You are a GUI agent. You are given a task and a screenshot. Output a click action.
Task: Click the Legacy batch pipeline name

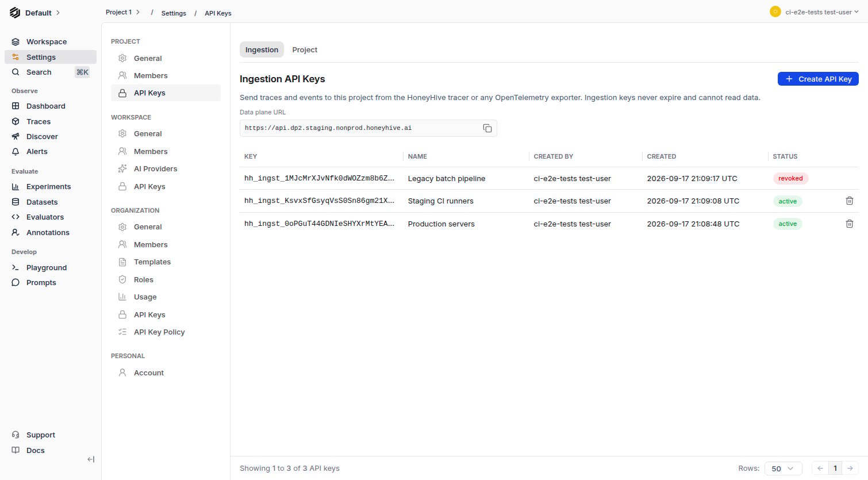(447, 178)
